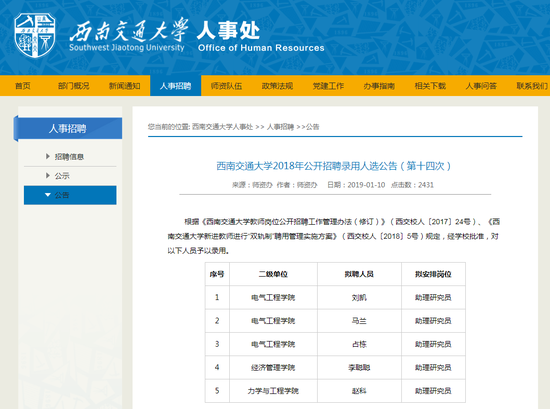
Task: Open the 首页 home menu item
Action: tap(23, 86)
